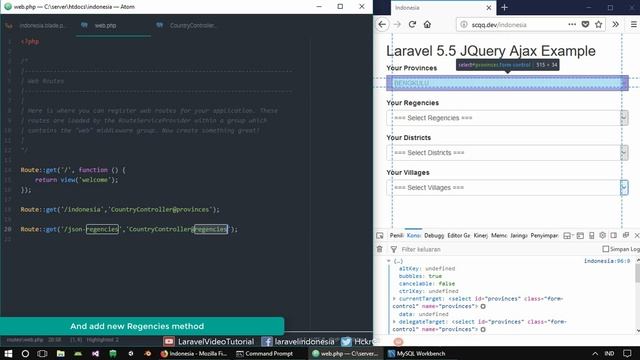640x360 pixels.
Task: Show hidden system tray icons
Action: [595, 353]
